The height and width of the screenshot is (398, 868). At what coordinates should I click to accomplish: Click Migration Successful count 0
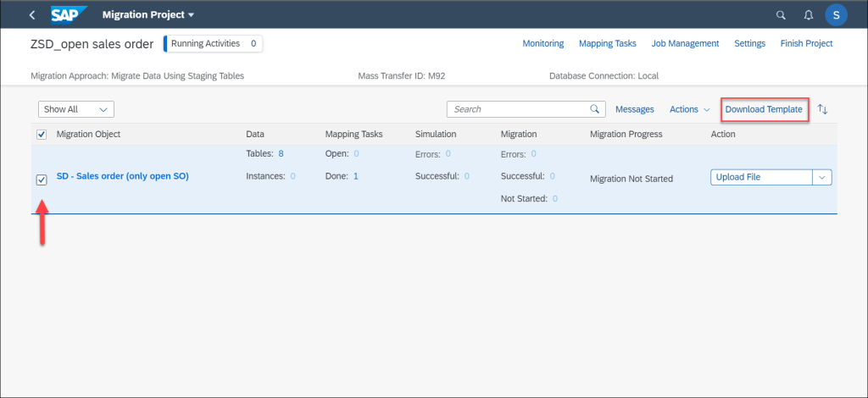[553, 176]
